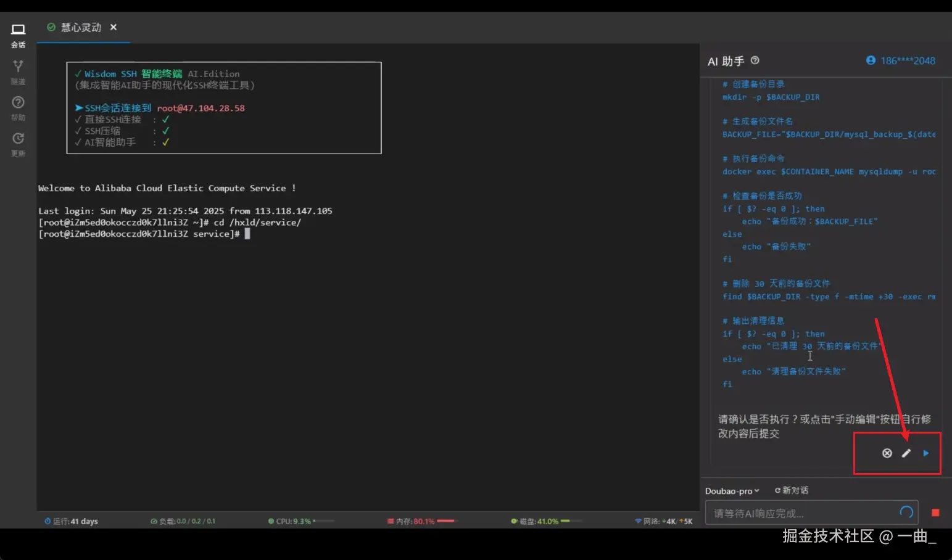Viewport: 952px width, 560px height.
Task: Start a new chat with 新对话
Action: click(792, 490)
